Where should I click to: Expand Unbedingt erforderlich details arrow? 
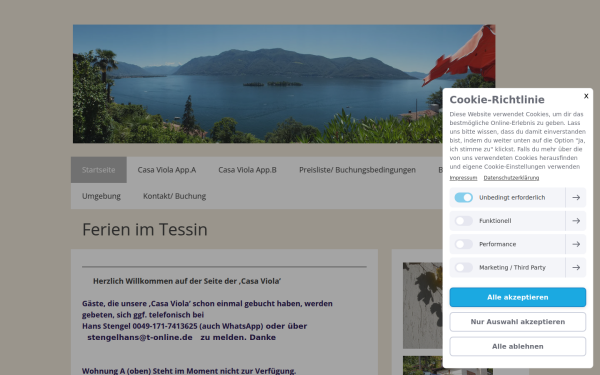[576, 197]
